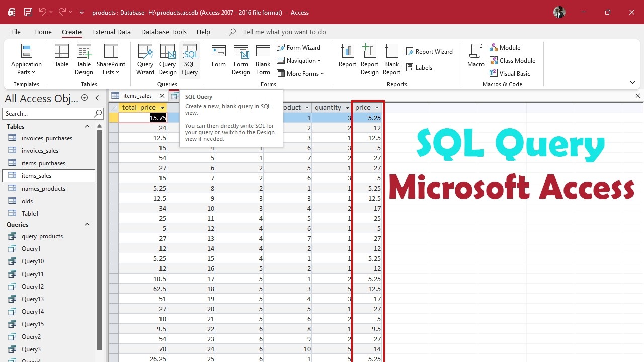Image resolution: width=644 pixels, height=362 pixels.
Task: Launch the Form Wizard
Action: tap(298, 48)
